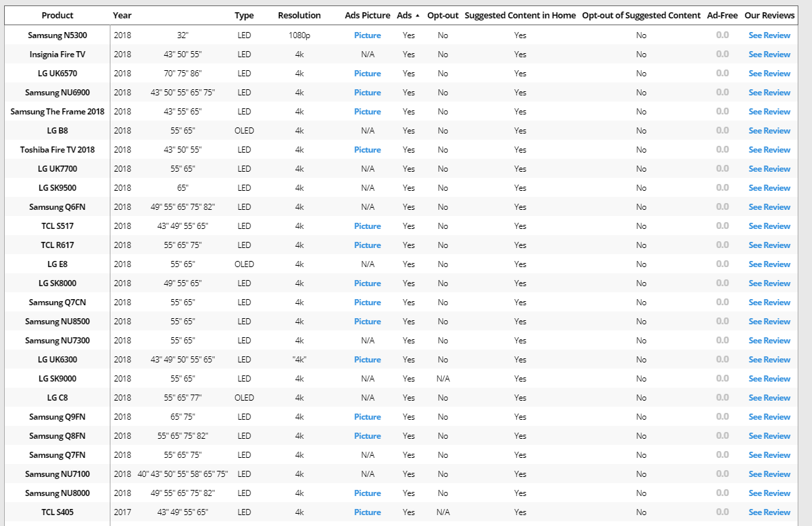Click the Opt-out of Suggested Content header

click(x=641, y=15)
